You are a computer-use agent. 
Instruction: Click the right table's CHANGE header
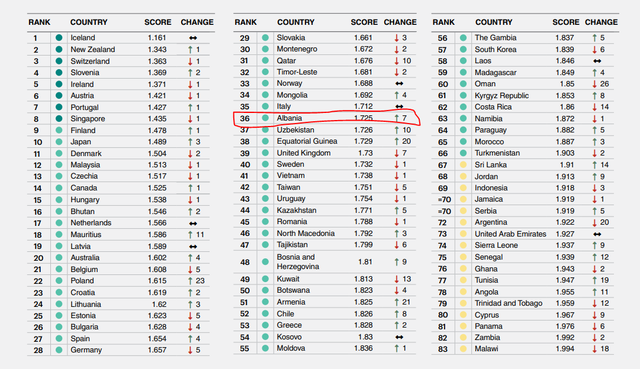pos(601,22)
